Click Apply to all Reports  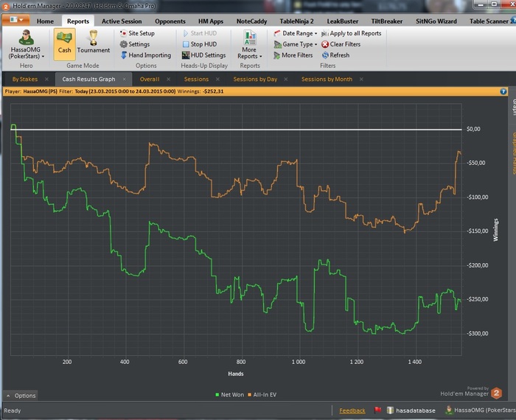click(x=351, y=33)
